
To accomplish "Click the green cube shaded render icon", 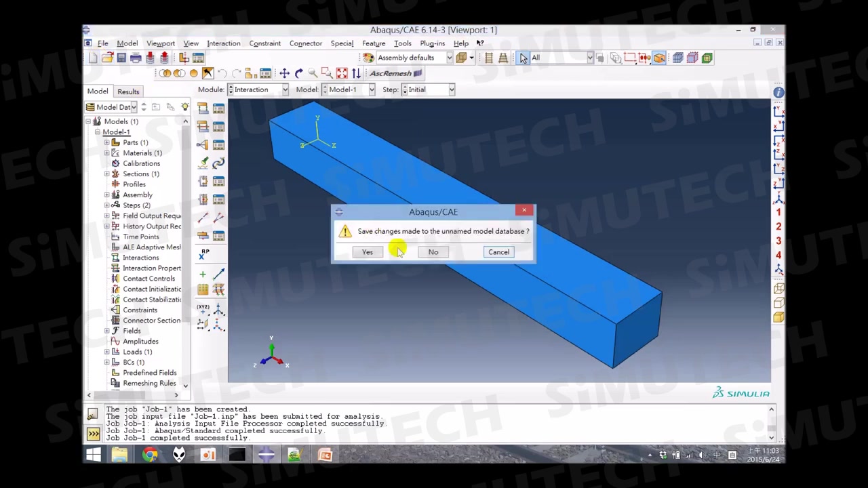I will pos(707,58).
